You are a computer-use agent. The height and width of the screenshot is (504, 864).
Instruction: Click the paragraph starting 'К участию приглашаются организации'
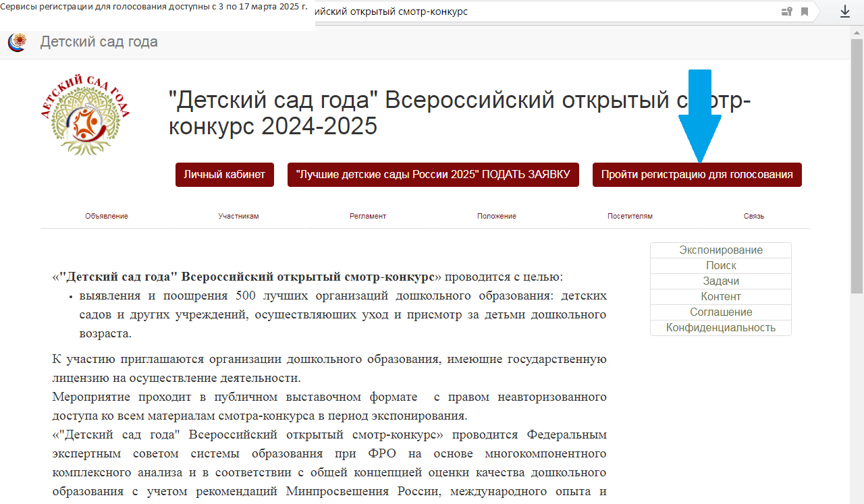[x=329, y=368]
